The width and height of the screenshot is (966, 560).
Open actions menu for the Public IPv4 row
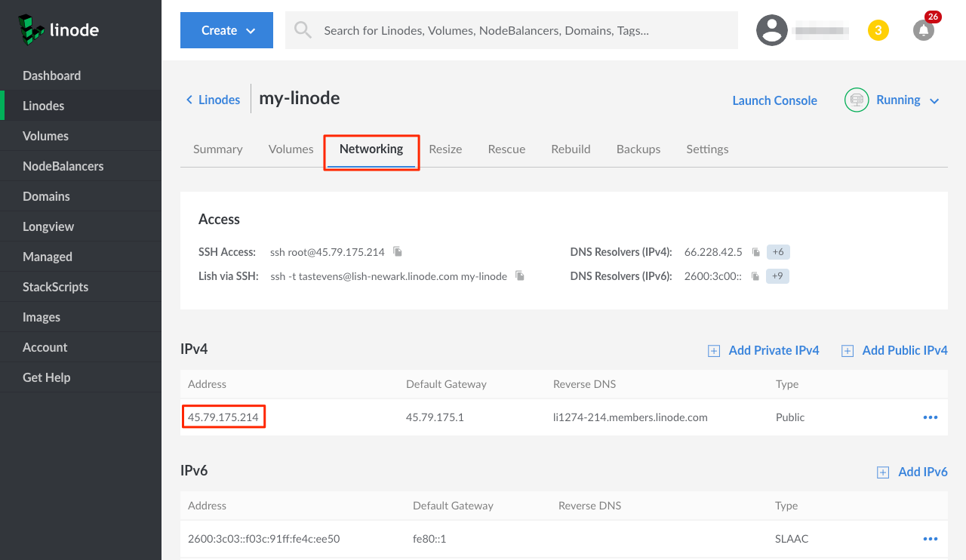(x=930, y=417)
